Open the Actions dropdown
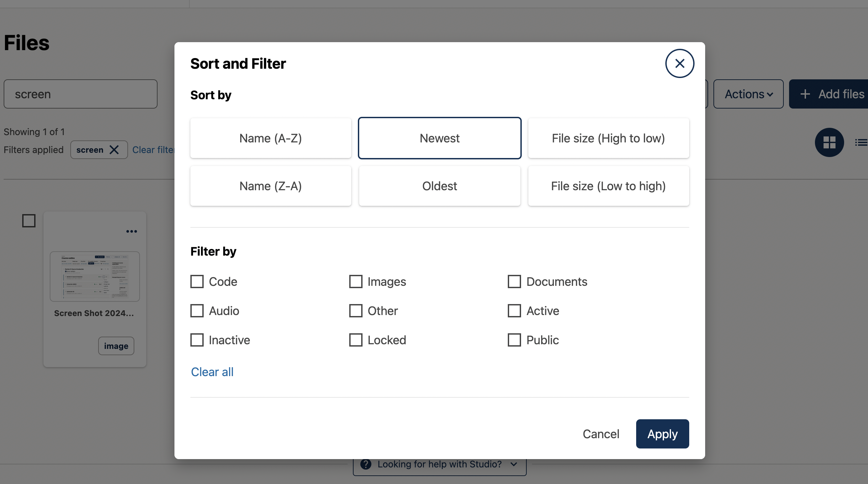Image resolution: width=868 pixels, height=484 pixels. pyautogui.click(x=748, y=94)
